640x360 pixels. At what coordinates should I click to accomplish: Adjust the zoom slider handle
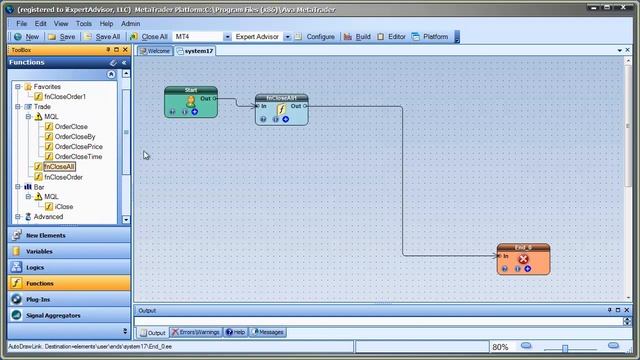coord(565,348)
